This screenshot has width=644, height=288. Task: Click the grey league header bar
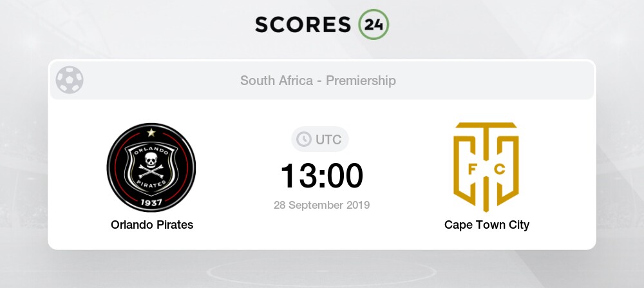[x=321, y=81]
